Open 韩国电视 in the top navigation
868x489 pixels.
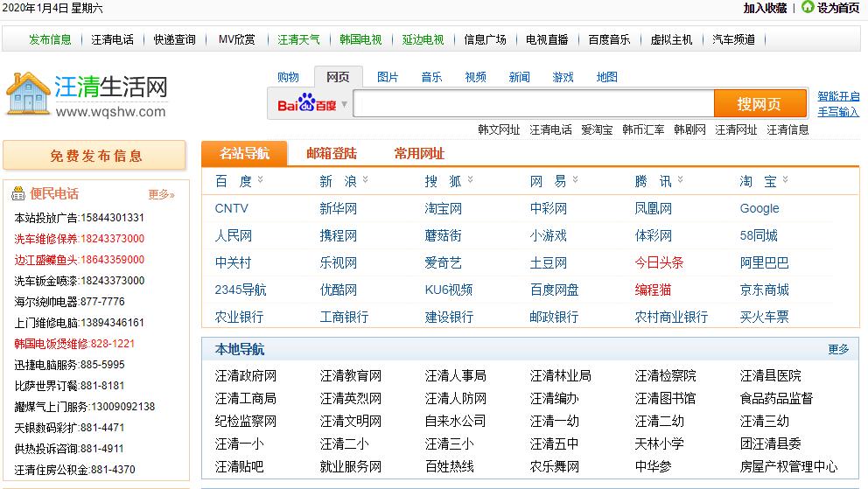pyautogui.click(x=360, y=39)
